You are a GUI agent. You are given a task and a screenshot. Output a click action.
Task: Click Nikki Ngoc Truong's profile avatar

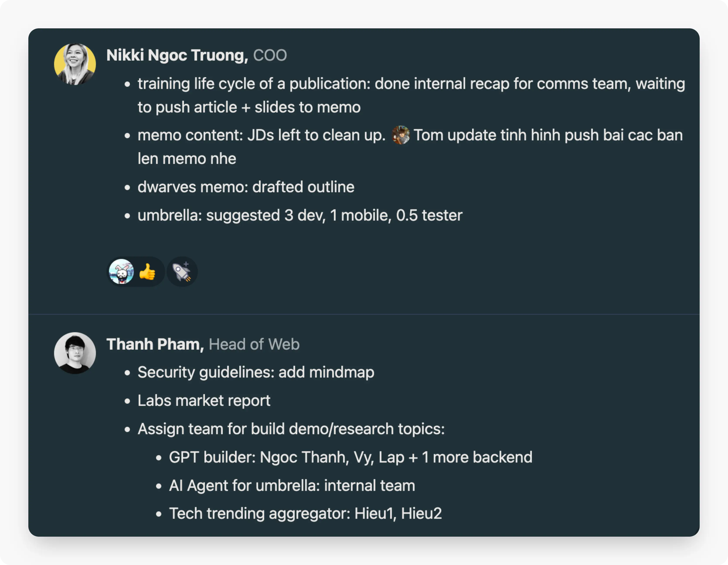pyautogui.click(x=75, y=64)
